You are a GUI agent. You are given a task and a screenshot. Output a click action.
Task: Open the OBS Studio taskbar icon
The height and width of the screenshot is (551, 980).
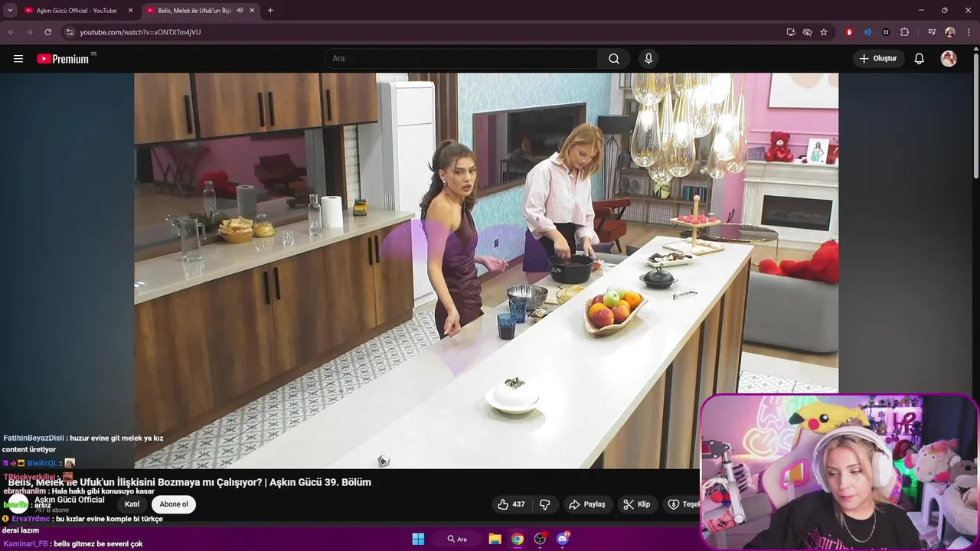(540, 539)
